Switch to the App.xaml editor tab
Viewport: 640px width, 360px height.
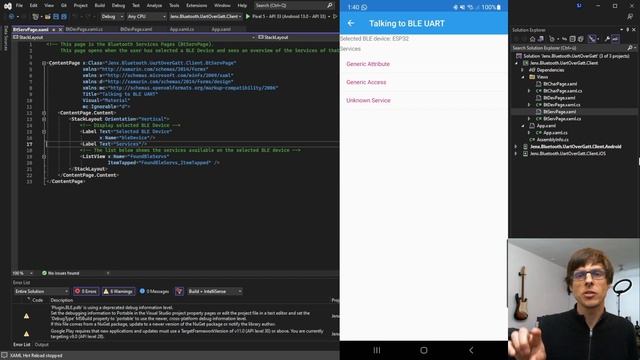click(221, 29)
